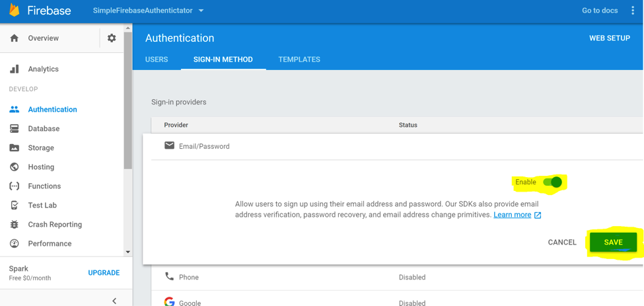
Task: Open the Learn more link
Action: tap(512, 215)
